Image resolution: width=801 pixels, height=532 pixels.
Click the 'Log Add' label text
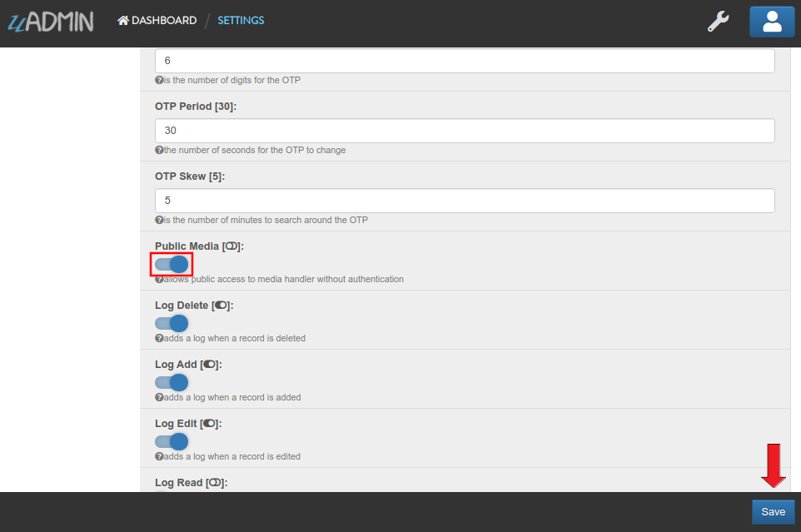point(176,365)
